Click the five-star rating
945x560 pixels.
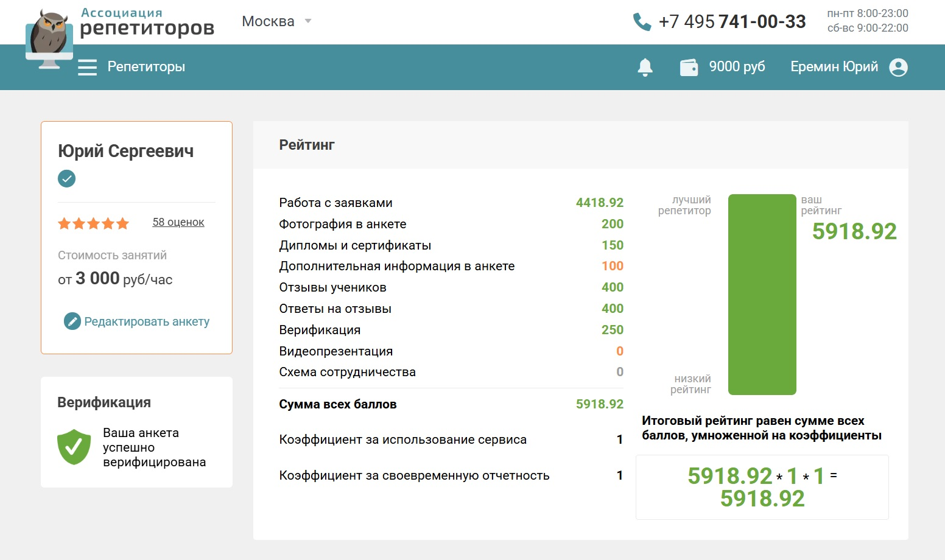(x=93, y=223)
